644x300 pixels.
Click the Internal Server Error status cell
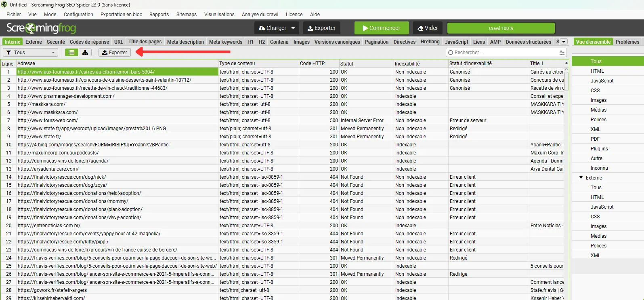367,120
